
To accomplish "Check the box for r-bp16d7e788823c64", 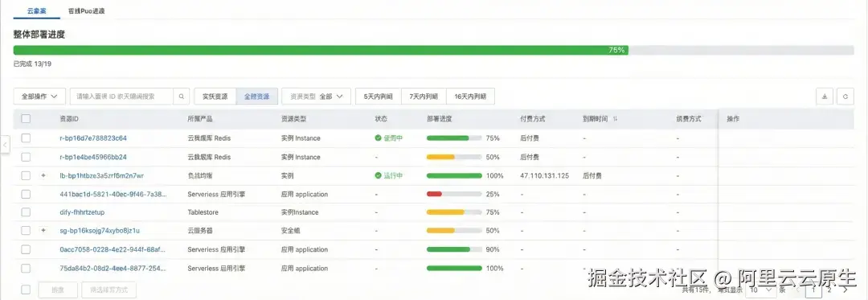I will pos(26,138).
